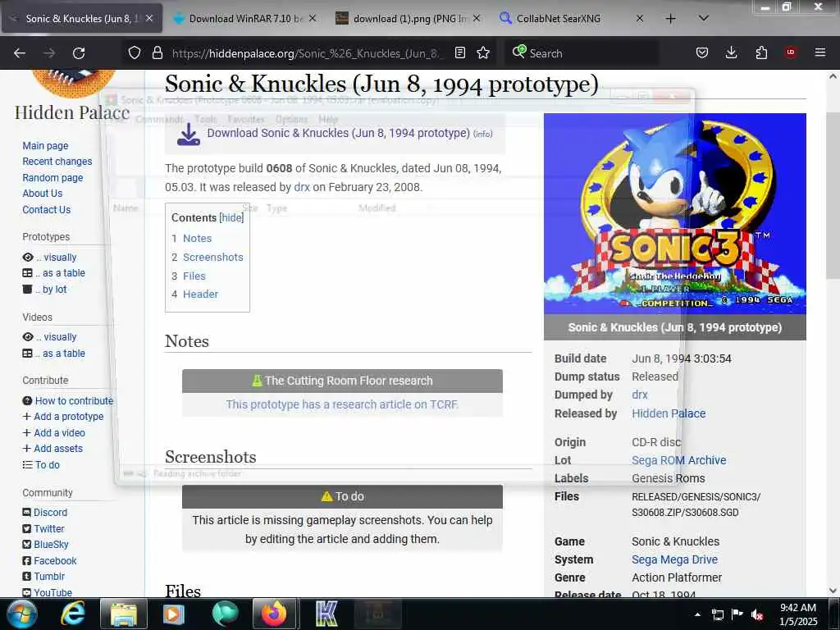
Task: Jump to Files section in Contents
Action: tap(194, 276)
